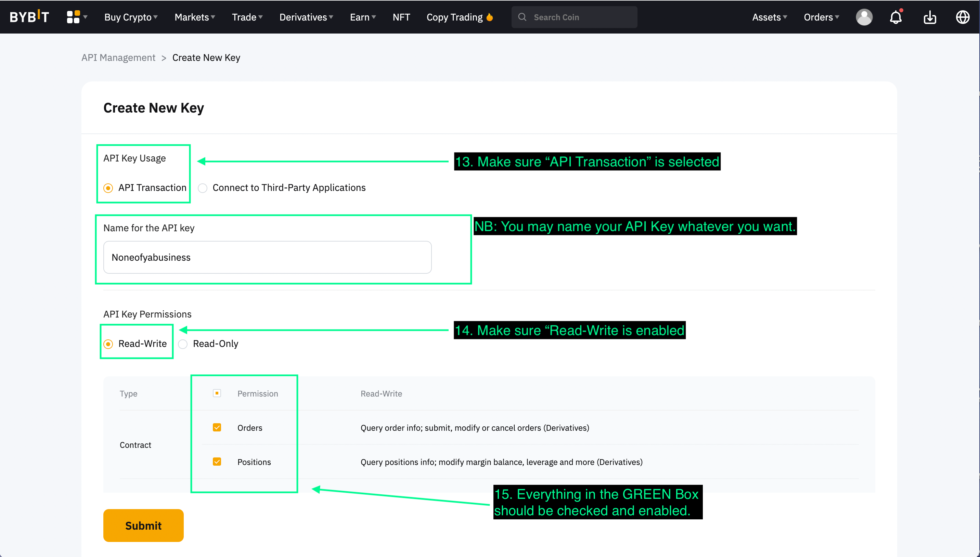Toggle the select-all Permission checkbox
This screenshot has height=557, width=980.
click(217, 393)
